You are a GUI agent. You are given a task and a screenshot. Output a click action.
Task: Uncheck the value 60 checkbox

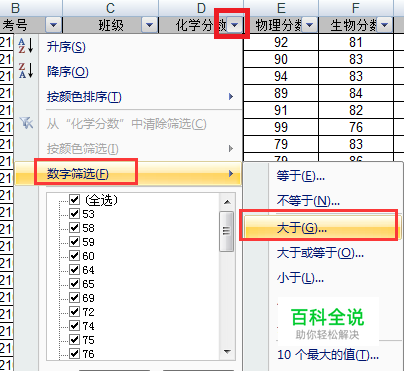[75, 255]
